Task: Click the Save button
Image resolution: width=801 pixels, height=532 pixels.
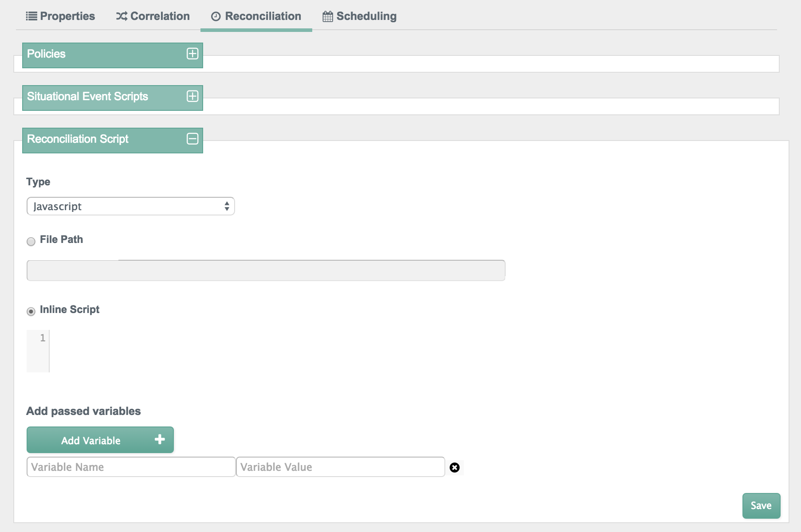Action: click(x=761, y=505)
